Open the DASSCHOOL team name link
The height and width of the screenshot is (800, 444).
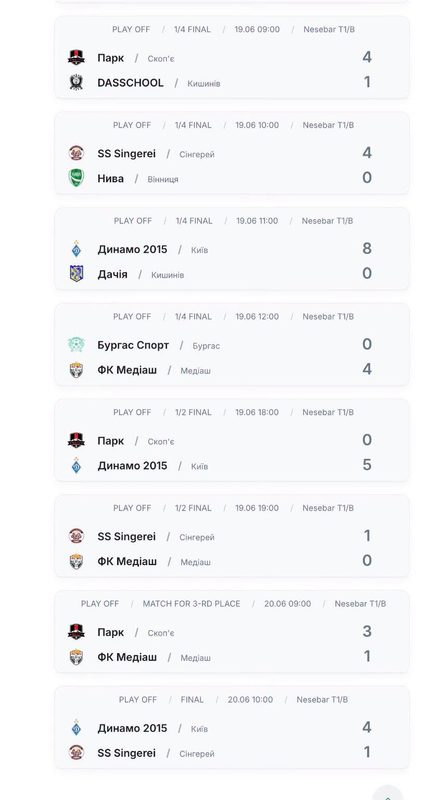pos(131,83)
